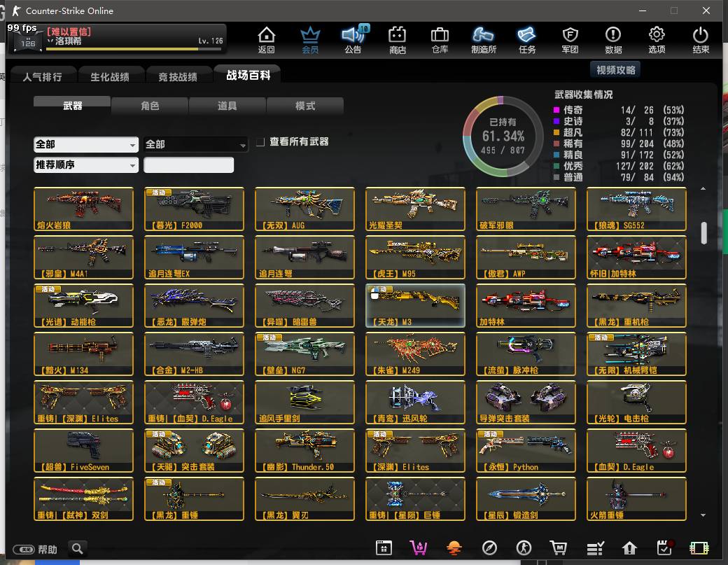Select the 追风手里剑 weapon card

click(304, 402)
